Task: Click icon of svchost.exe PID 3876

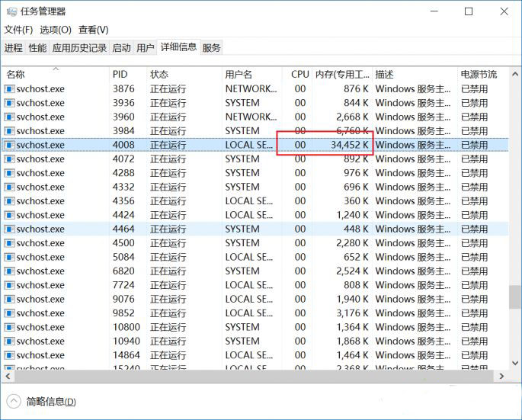Action: point(9,89)
